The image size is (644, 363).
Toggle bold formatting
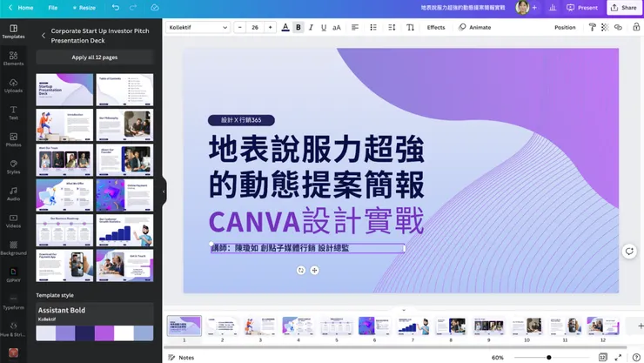click(x=299, y=28)
